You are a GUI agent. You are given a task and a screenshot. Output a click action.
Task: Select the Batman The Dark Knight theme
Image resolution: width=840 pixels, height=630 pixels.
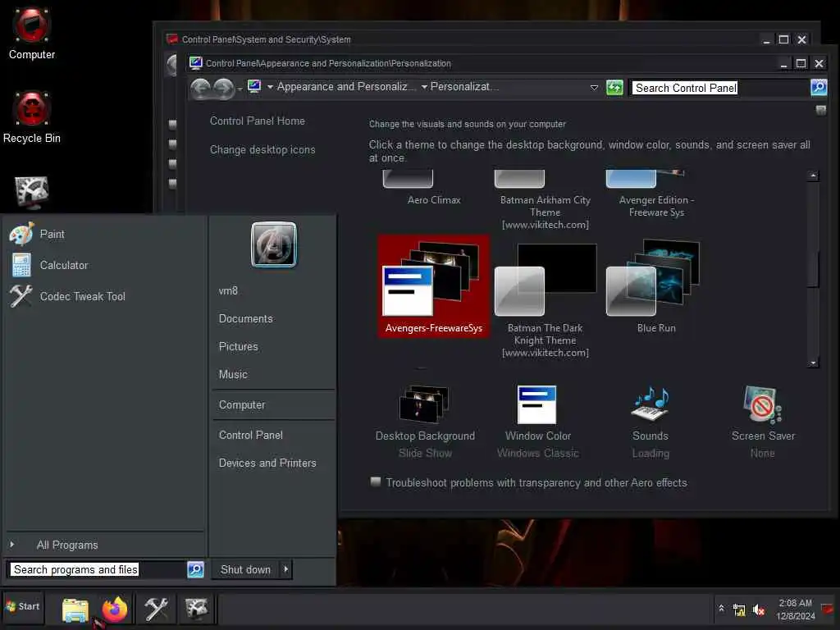[546, 300]
